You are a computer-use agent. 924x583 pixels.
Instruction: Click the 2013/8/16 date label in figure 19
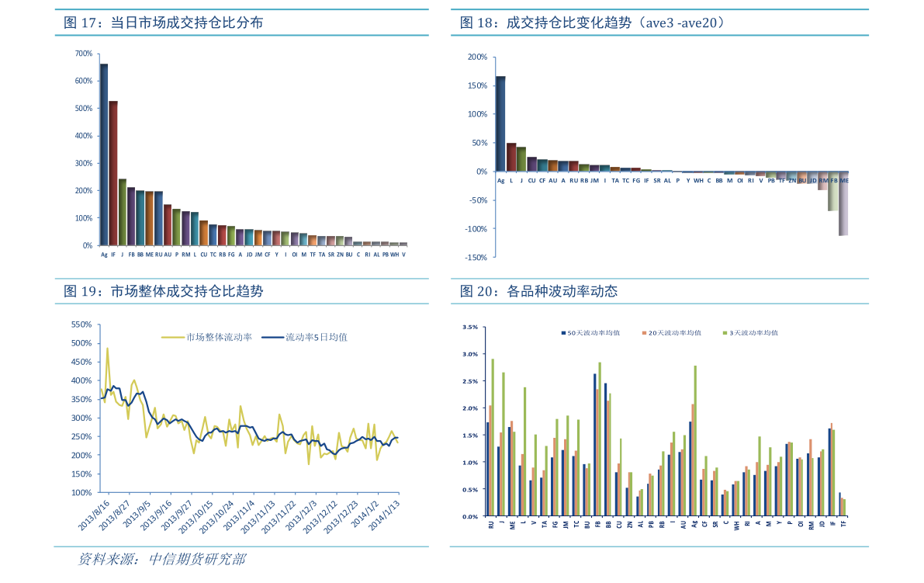(95, 515)
